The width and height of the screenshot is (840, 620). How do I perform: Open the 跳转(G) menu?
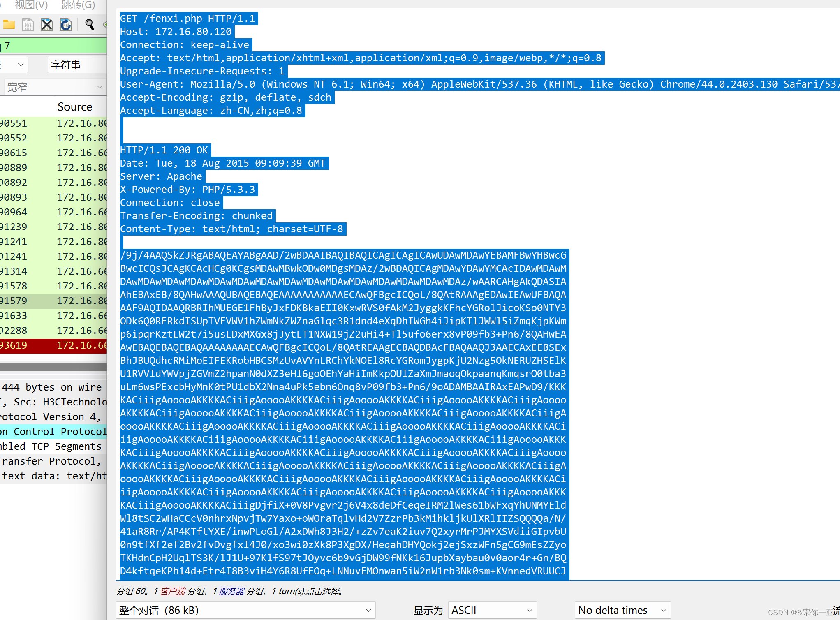(78, 5)
